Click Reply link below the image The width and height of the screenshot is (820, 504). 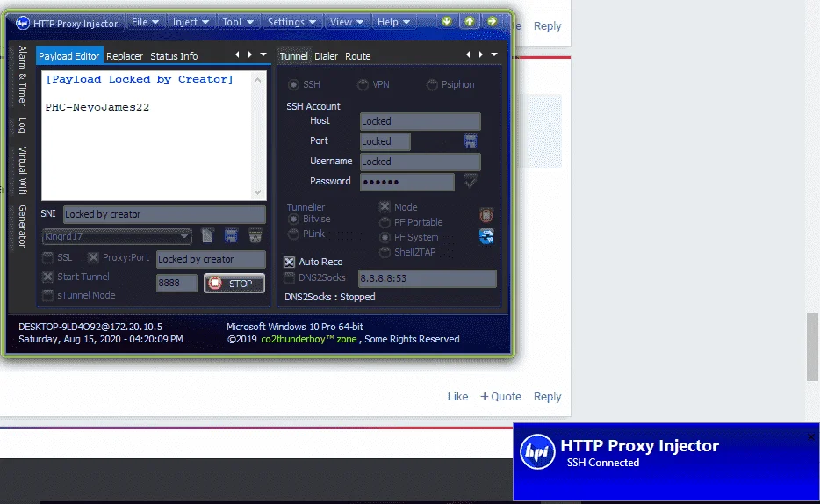(547, 396)
